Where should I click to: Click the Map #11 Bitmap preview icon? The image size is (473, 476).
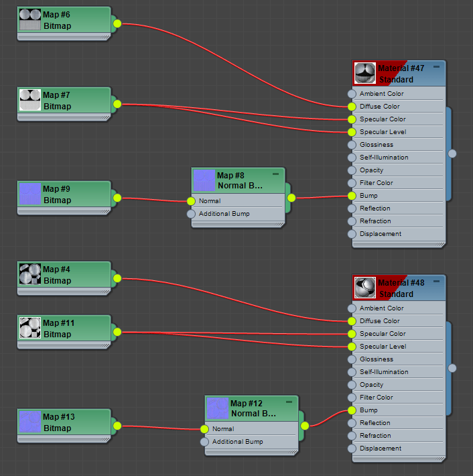click(30, 328)
